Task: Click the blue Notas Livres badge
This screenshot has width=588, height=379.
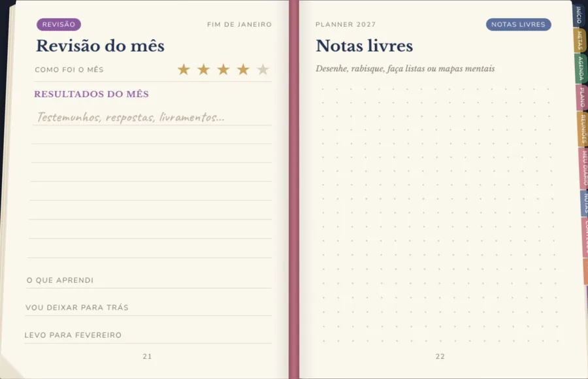Action: coord(518,24)
